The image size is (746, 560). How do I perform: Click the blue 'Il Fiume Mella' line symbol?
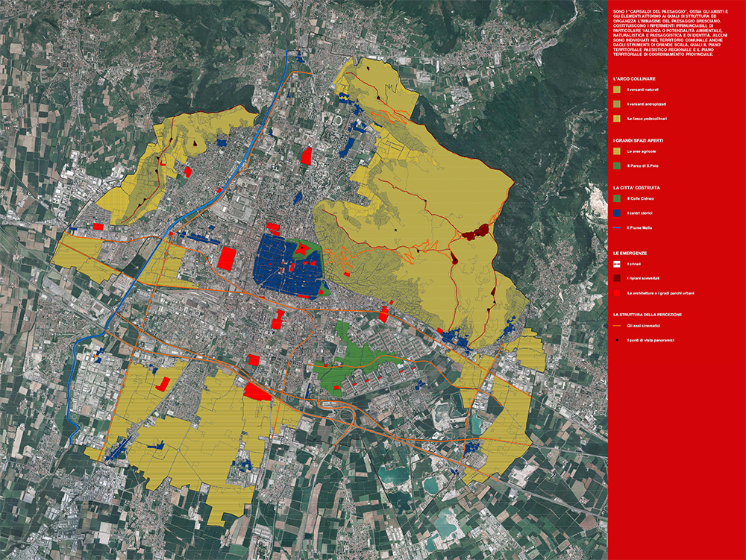coord(616,227)
